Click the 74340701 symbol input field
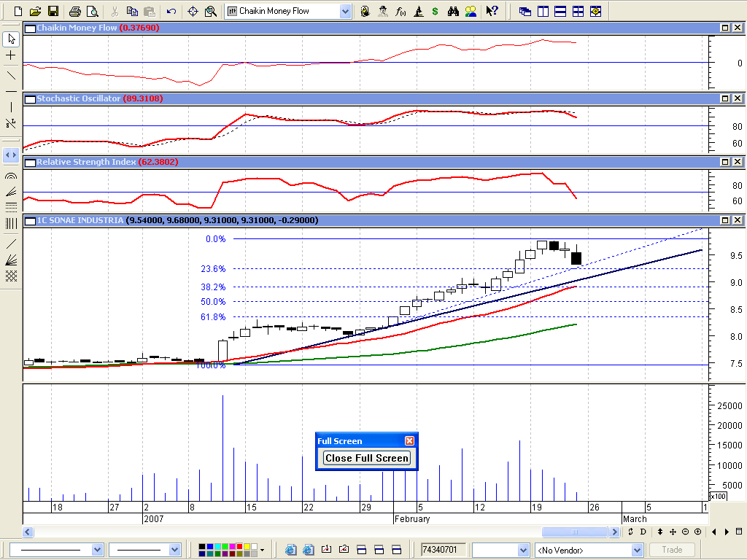The image size is (747, 560). (x=442, y=550)
